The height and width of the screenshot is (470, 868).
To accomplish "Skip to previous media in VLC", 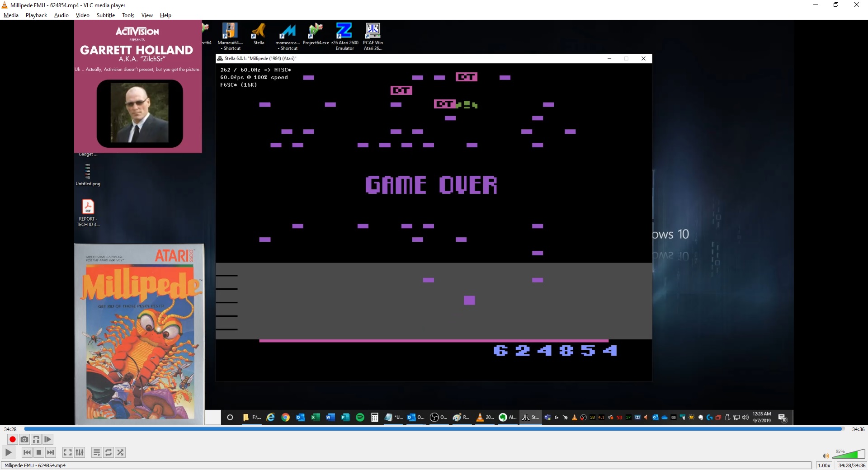I will point(27,452).
